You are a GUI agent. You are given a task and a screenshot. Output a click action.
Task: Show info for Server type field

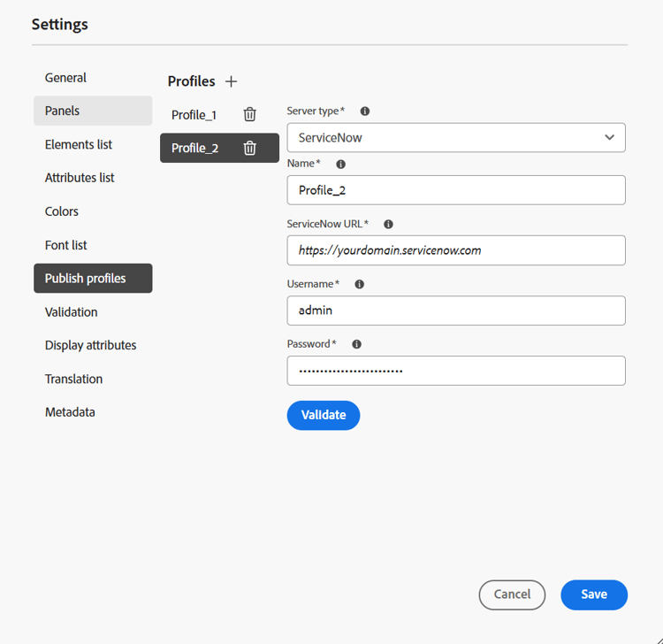365,111
